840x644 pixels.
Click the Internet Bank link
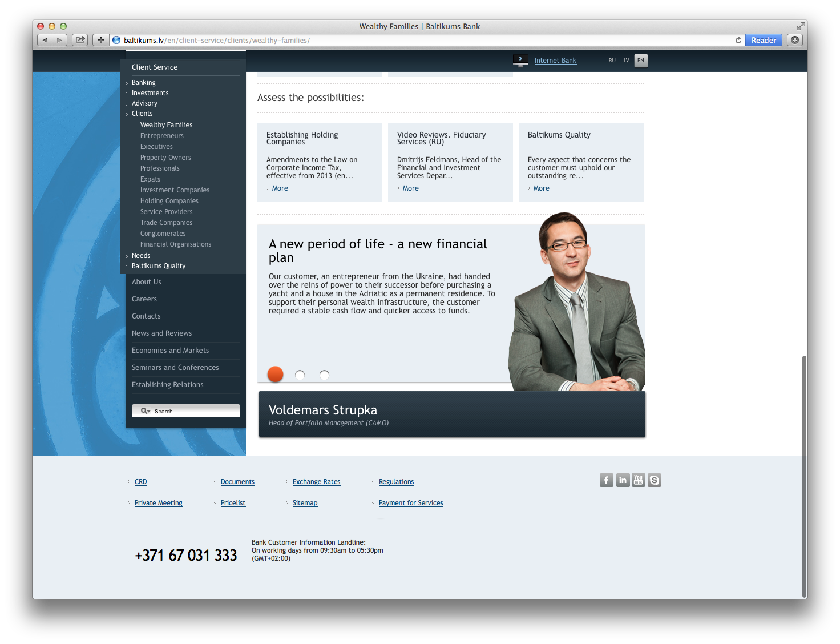pyautogui.click(x=555, y=61)
